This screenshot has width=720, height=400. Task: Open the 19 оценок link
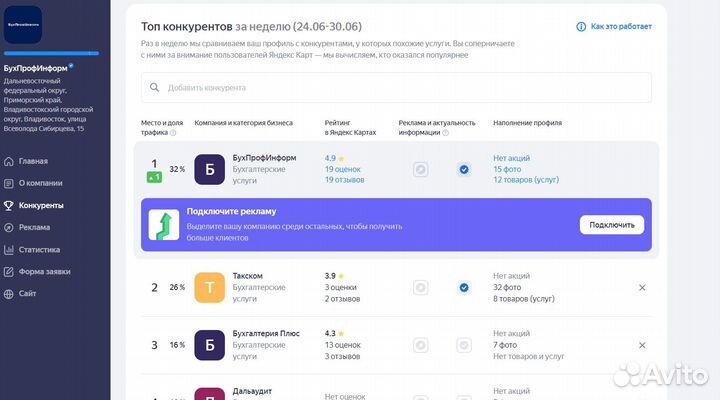click(x=343, y=169)
